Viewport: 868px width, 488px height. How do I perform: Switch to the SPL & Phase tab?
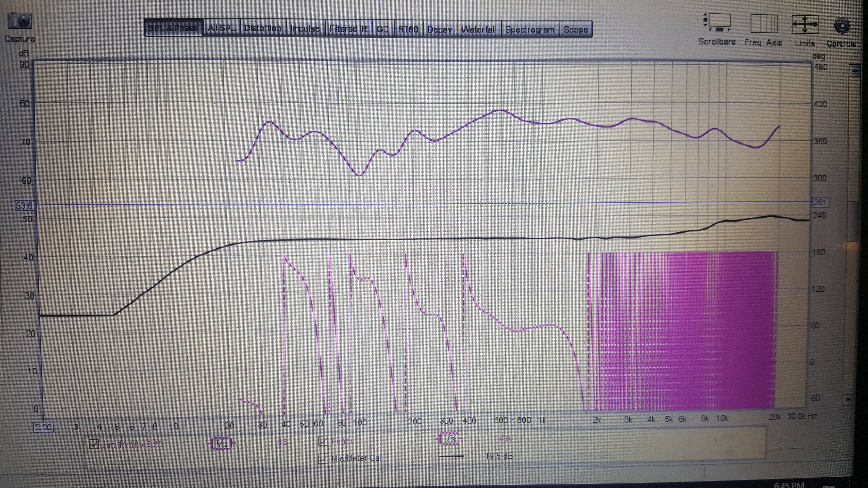(x=174, y=28)
